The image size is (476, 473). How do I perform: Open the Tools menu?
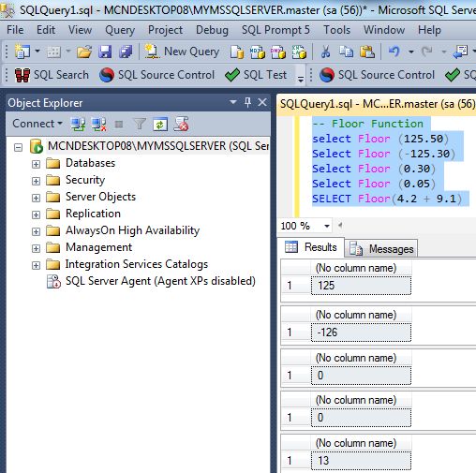336,30
